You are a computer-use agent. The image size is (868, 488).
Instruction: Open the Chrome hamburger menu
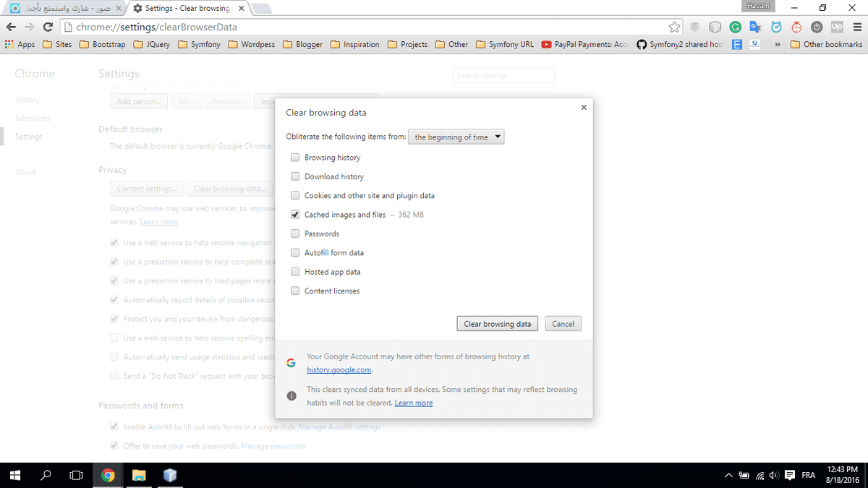click(x=856, y=27)
